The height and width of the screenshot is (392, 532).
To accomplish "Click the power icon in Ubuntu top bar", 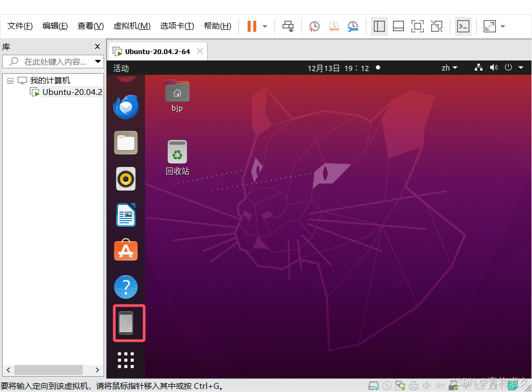I will pos(508,67).
